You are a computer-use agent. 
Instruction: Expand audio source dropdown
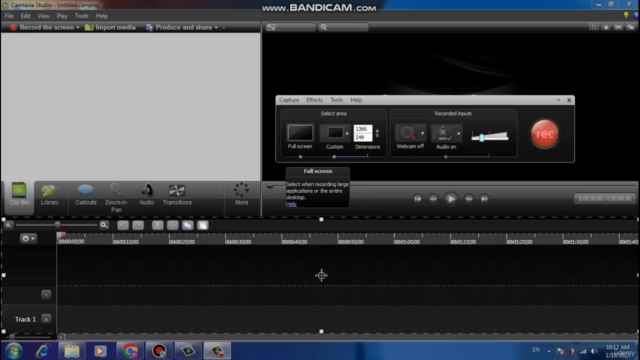[459, 133]
